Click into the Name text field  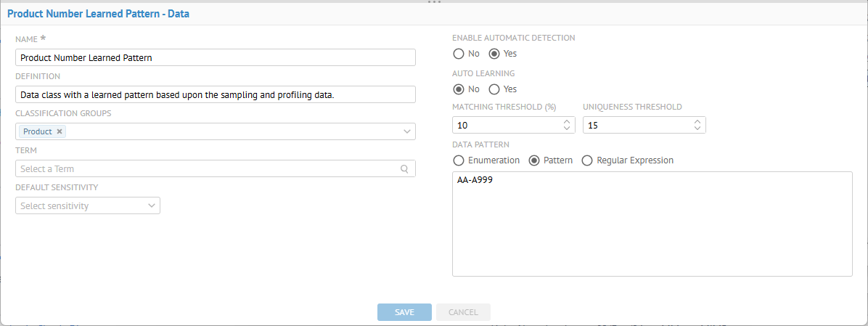pos(215,57)
